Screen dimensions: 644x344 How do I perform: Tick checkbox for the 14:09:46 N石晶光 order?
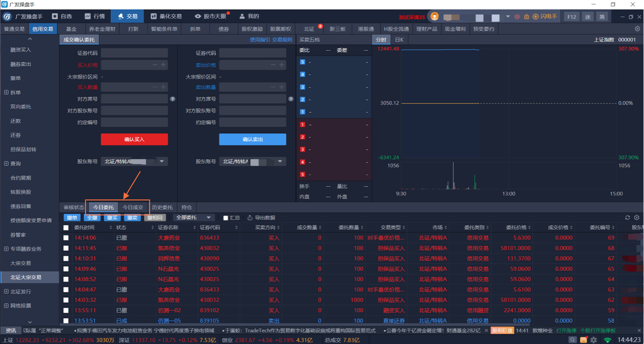coord(66,269)
